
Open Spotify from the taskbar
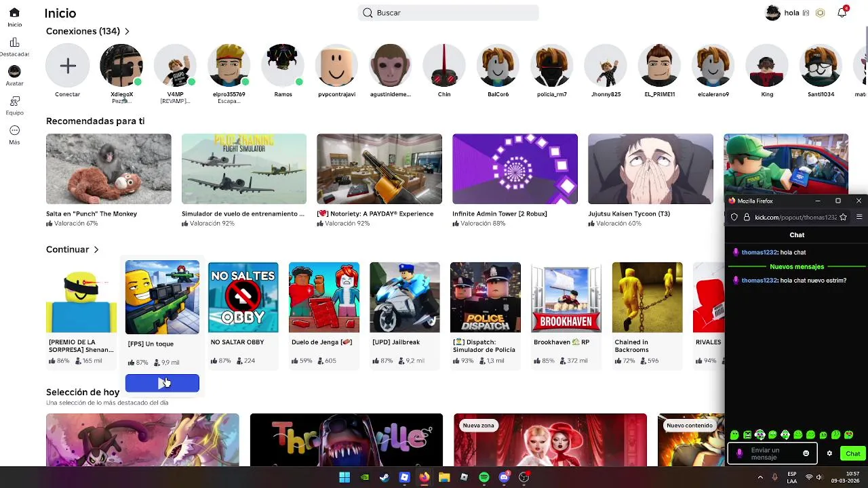(x=484, y=477)
